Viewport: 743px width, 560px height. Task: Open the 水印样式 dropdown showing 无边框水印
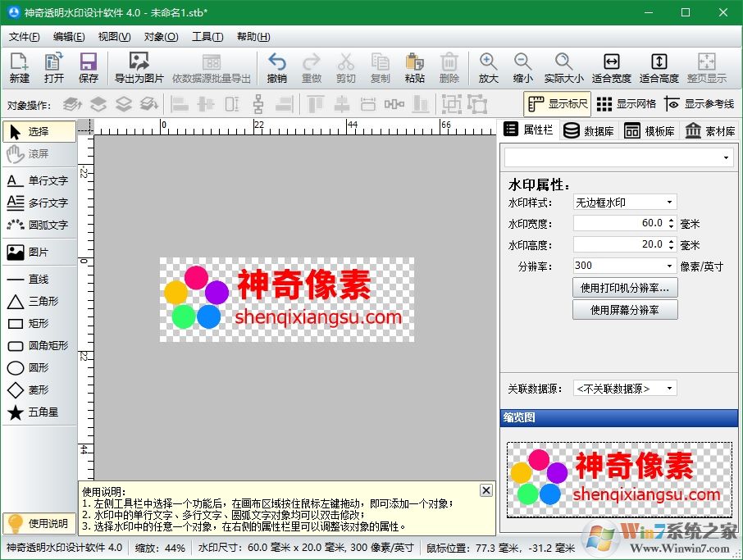pos(624,202)
